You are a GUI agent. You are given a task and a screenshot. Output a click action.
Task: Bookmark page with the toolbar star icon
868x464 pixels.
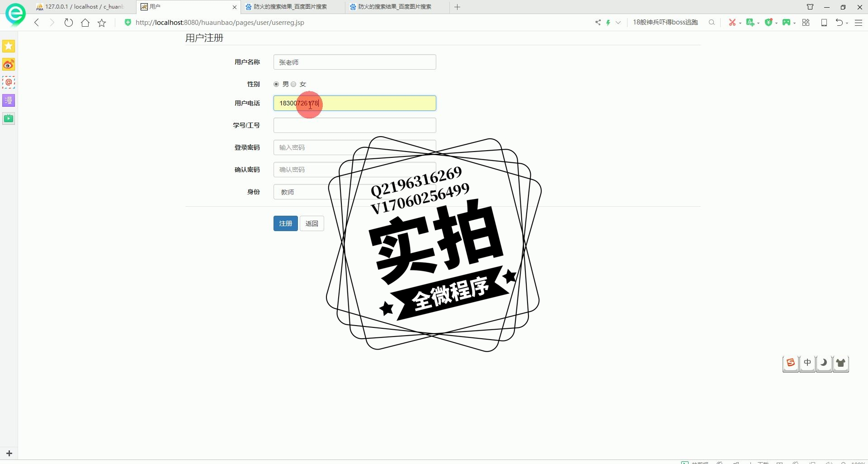point(102,23)
